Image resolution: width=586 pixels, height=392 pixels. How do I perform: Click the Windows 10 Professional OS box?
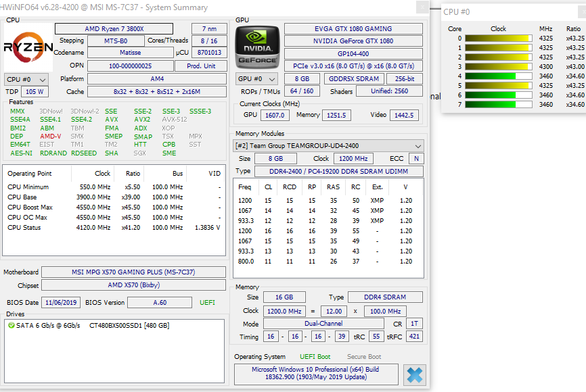(316, 373)
